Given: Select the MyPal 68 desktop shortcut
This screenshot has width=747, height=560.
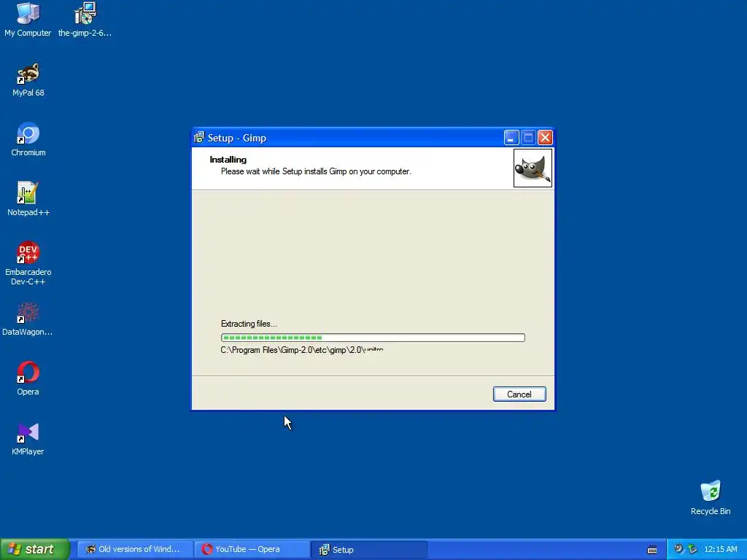Looking at the screenshot, I should 28,79.
